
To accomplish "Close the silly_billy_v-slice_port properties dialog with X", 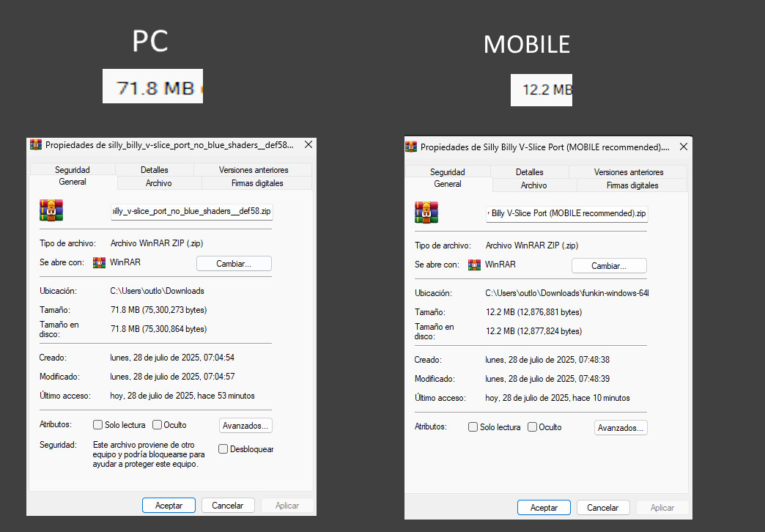I will coord(308,144).
